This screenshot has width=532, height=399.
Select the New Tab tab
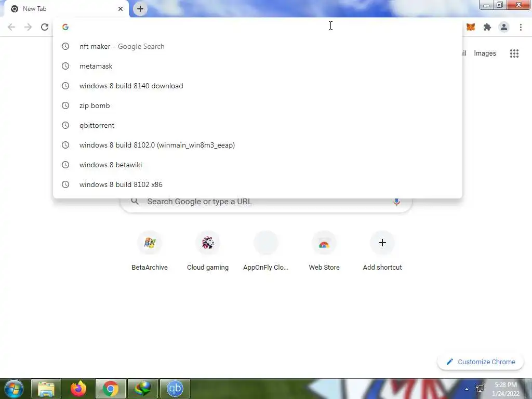[66, 9]
